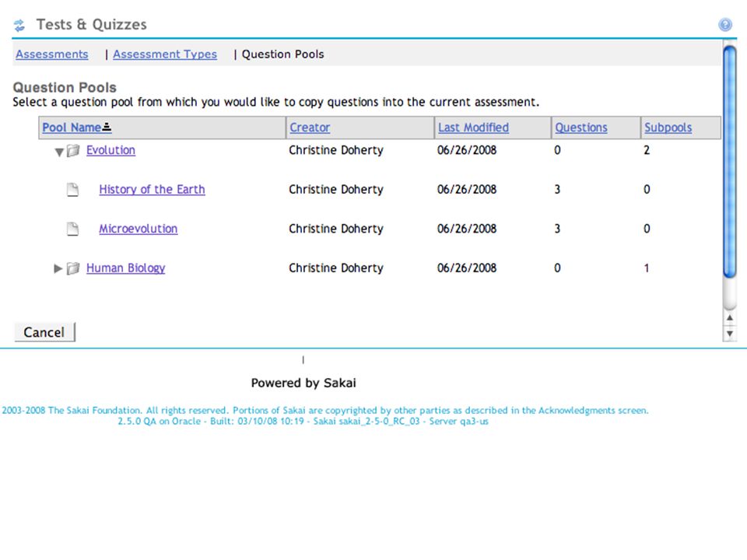Screen dimensions: 747x560
Task: Click the Subpools value 1 for Human Biology
Action: coord(647,268)
